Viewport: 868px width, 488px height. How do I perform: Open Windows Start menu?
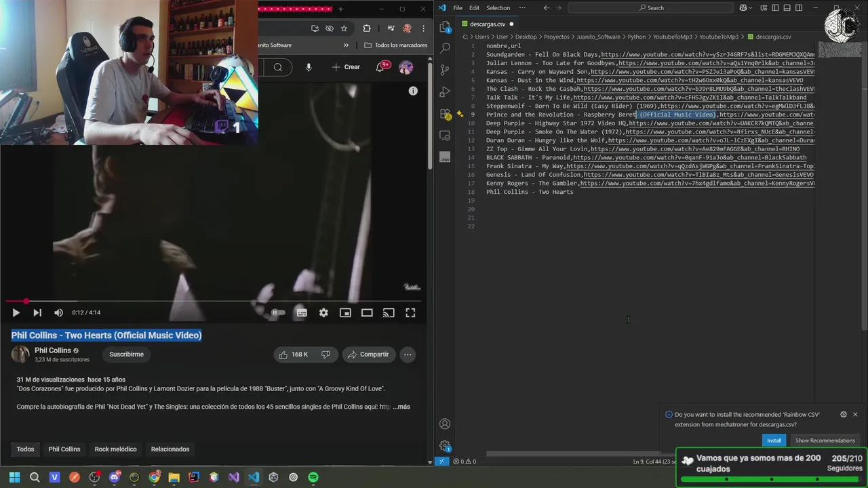[x=14, y=477]
